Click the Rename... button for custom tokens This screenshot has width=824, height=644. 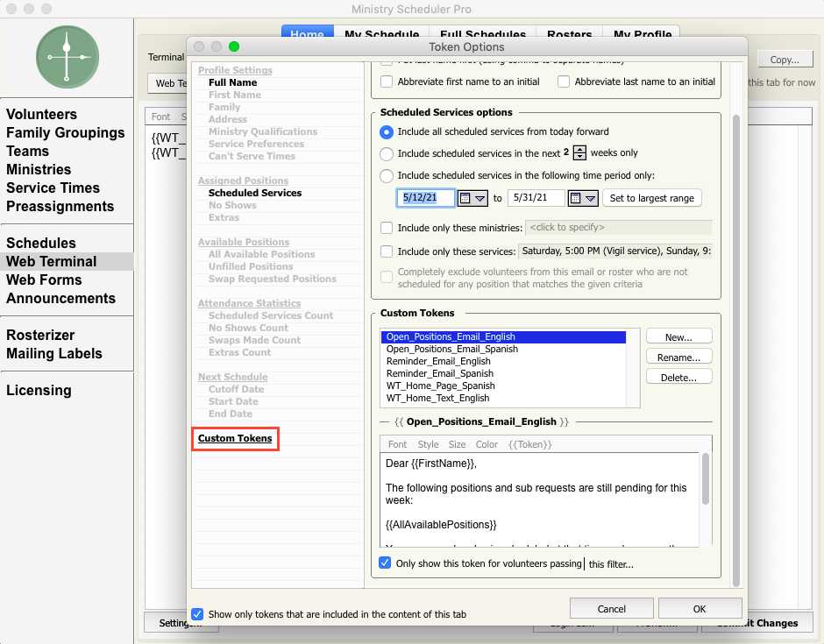[x=678, y=357]
